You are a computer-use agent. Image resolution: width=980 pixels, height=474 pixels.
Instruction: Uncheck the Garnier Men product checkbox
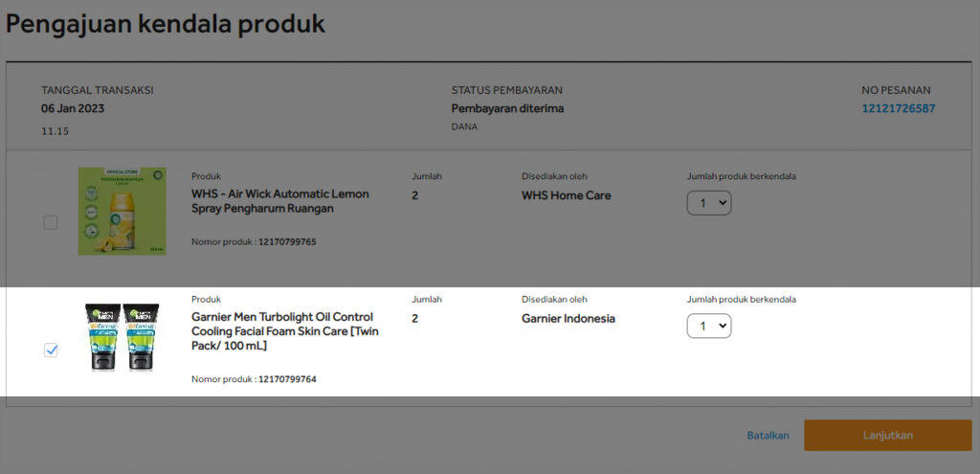pos(51,350)
